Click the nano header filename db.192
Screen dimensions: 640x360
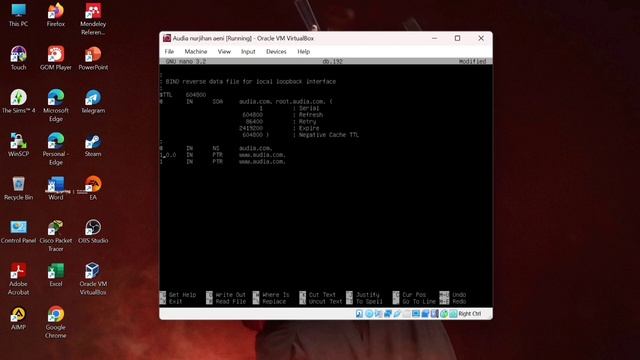332,61
